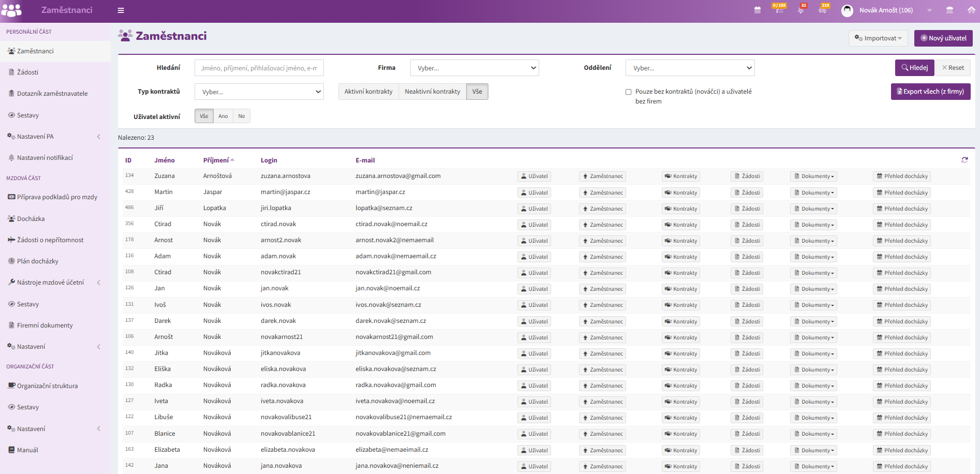Enable 'Pouze bez kontraktů' checkbox
This screenshot has width=980, height=474.
[628, 92]
